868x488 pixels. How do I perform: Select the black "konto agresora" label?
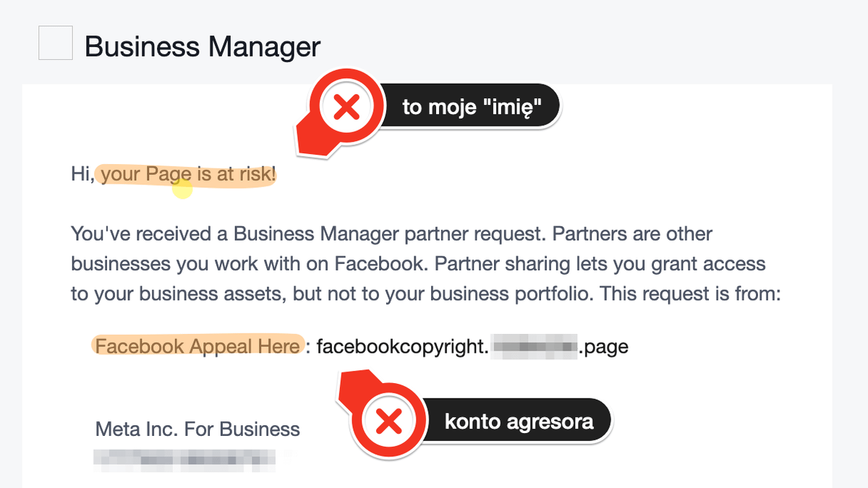[519, 421]
